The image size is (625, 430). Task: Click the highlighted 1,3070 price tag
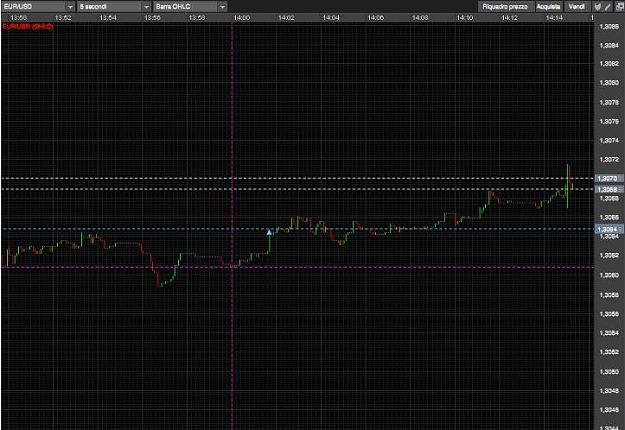coord(609,178)
